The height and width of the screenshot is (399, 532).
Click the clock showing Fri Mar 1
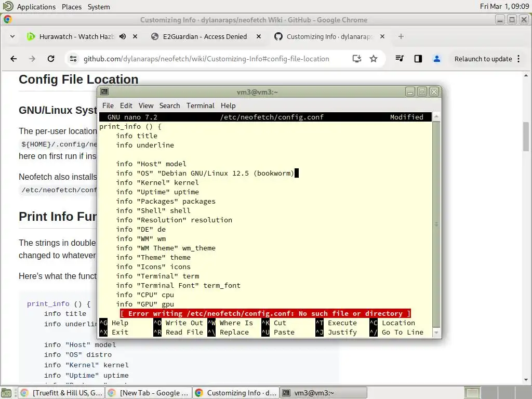(x=504, y=6)
